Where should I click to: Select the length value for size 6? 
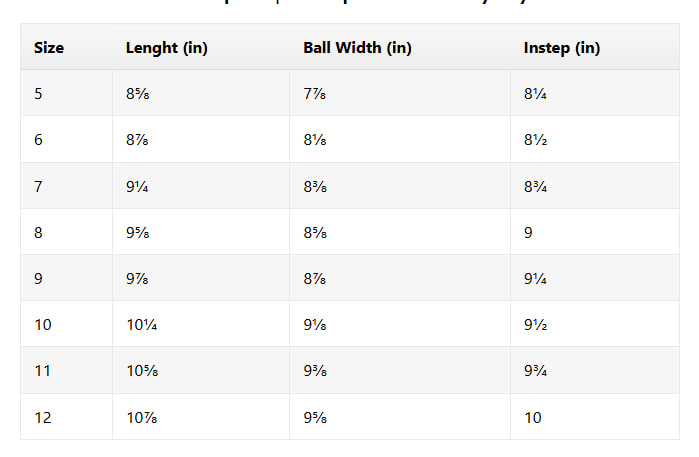click(137, 140)
